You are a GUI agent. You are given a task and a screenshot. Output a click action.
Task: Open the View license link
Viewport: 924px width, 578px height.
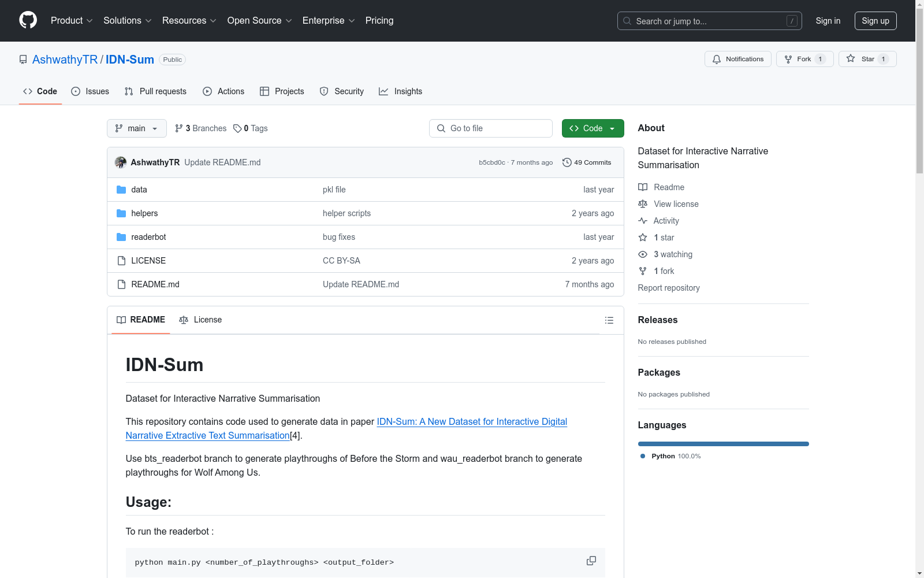[676, 204]
